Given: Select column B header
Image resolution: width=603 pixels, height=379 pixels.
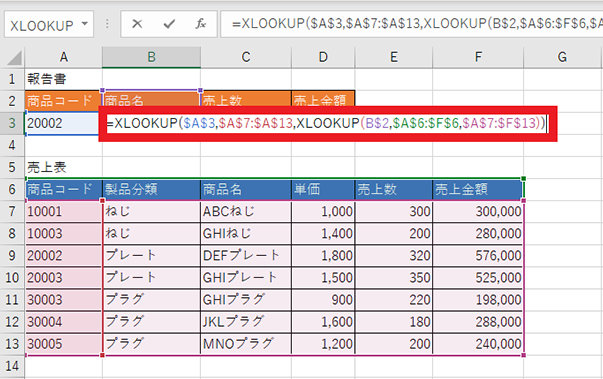Looking at the screenshot, I should (152, 57).
